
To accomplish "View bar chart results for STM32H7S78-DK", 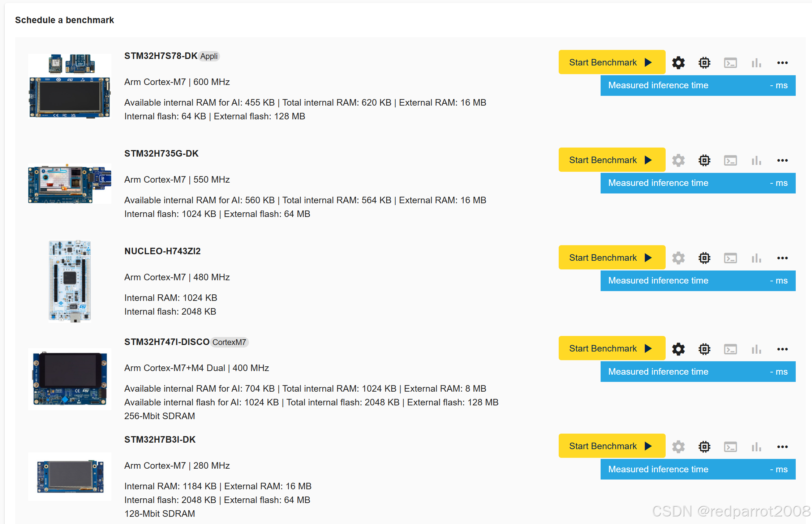I will coord(756,63).
